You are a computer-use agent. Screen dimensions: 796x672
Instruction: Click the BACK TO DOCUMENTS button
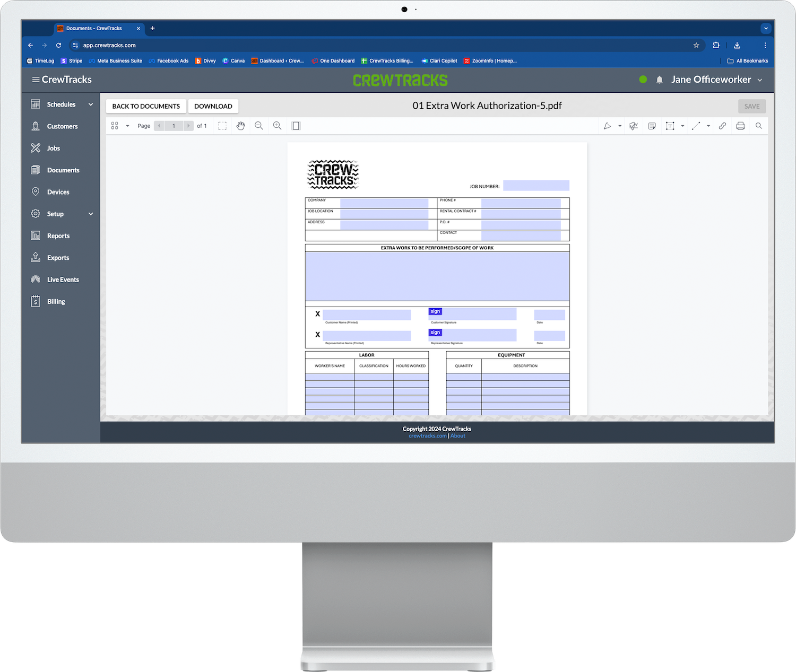click(146, 106)
